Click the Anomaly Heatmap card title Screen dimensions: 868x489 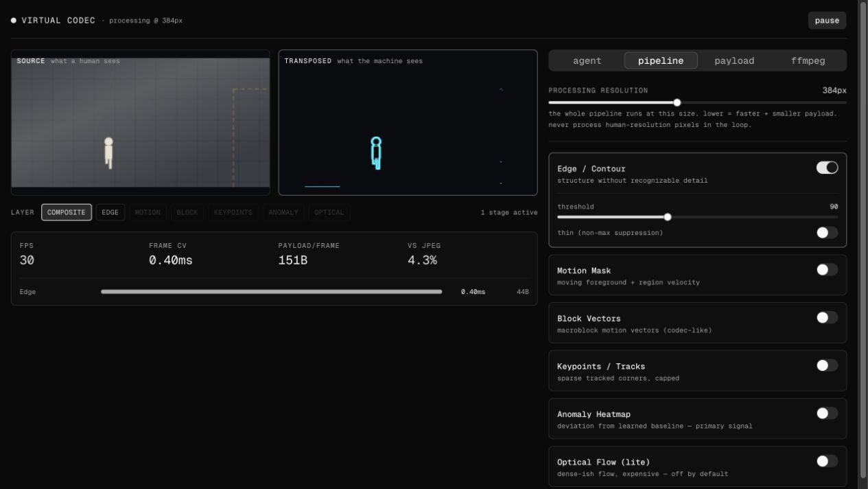[594, 414]
